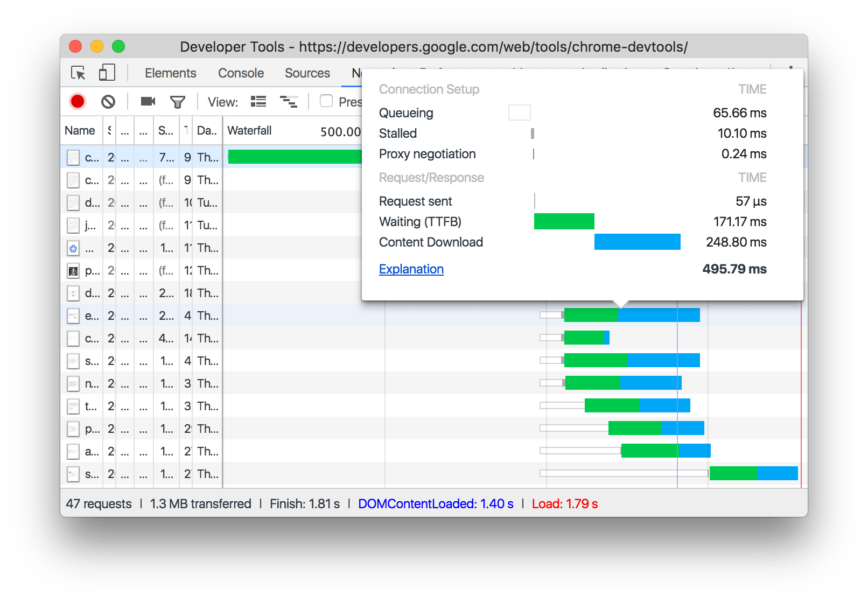Screen dimensions: 868x603
Task: Stop recording with the red record button
Action: pos(78,101)
